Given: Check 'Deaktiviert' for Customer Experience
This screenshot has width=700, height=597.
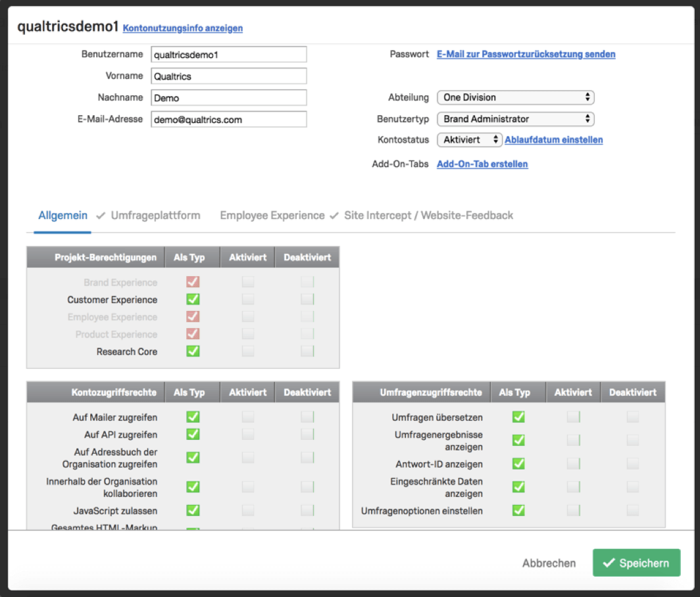Looking at the screenshot, I should coord(307,299).
